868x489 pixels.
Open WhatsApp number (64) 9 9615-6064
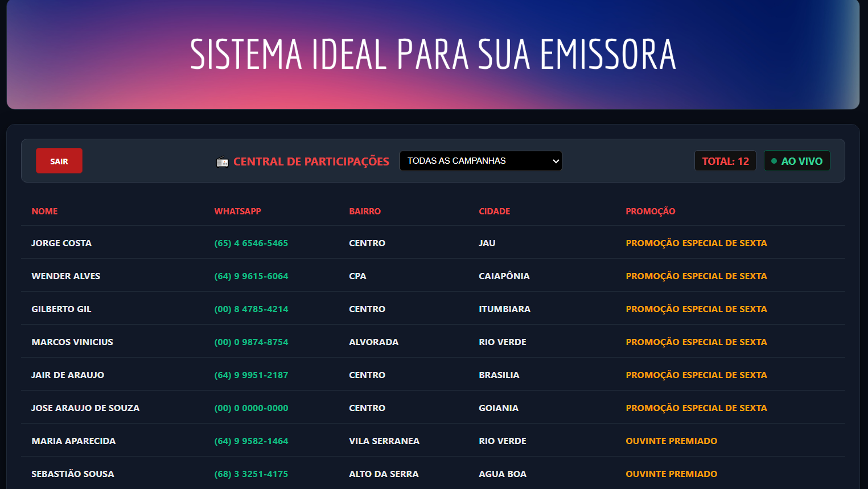coord(251,276)
